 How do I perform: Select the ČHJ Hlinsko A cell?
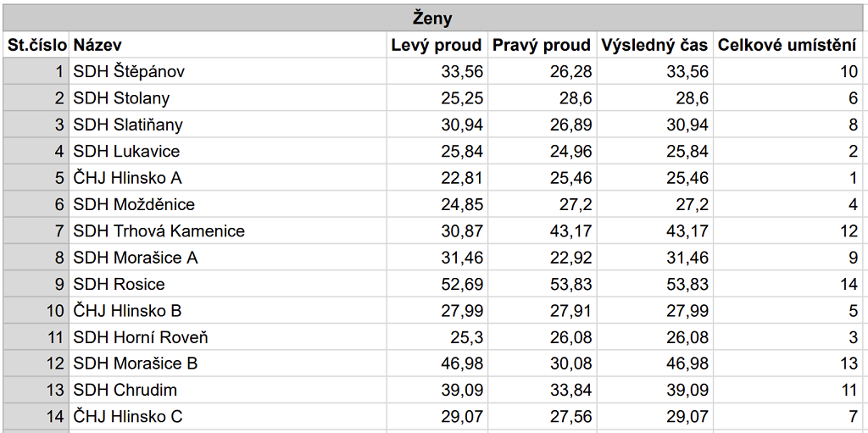click(227, 178)
